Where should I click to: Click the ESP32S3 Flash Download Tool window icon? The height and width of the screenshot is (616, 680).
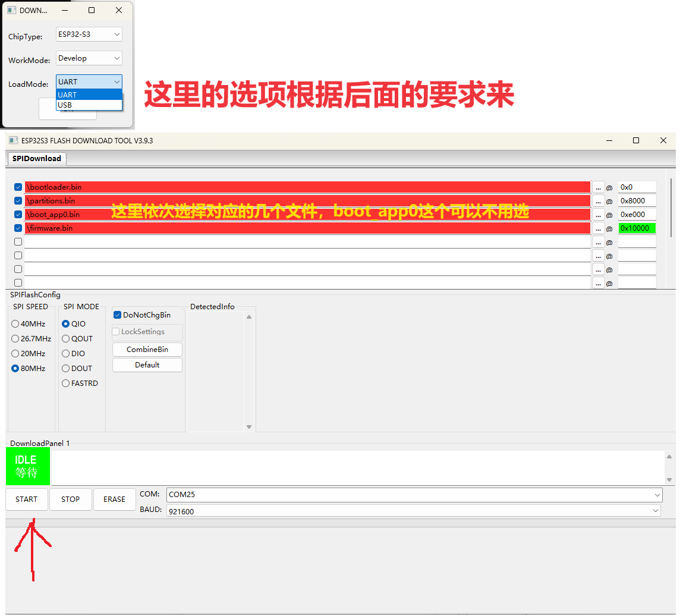[x=13, y=141]
